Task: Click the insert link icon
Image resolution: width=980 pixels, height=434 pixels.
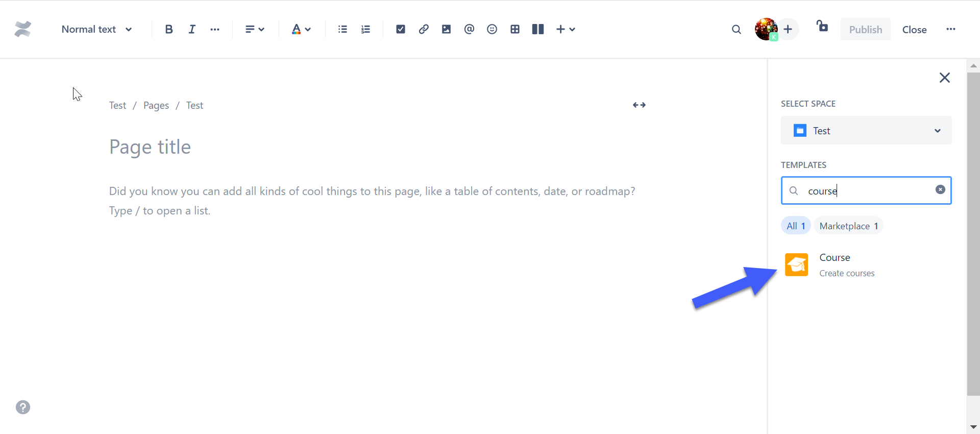Action: pos(424,30)
